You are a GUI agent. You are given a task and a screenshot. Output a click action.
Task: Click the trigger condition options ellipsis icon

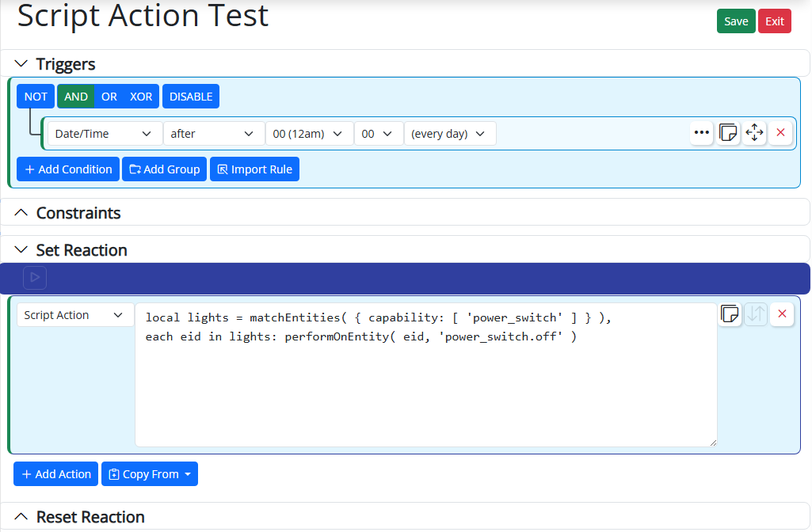[702, 133]
